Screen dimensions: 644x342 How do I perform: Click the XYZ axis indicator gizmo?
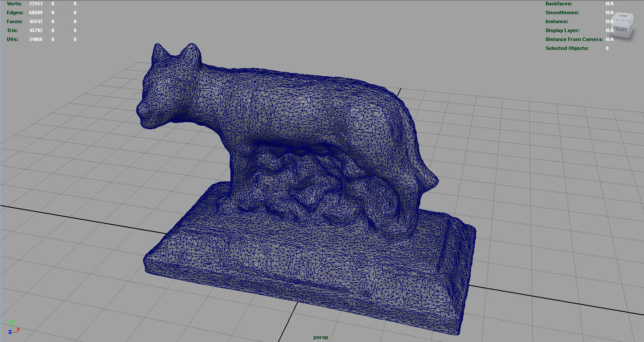[x=13, y=328]
